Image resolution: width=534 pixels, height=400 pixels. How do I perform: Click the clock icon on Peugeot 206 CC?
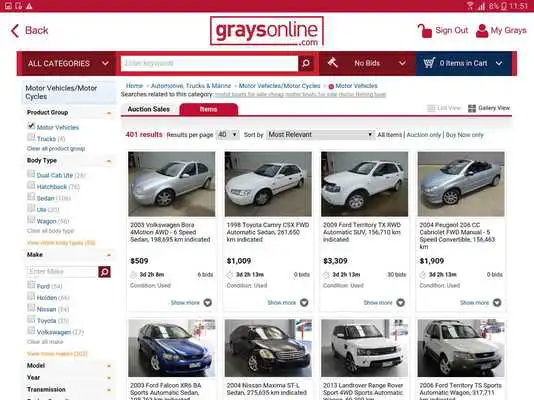pos(423,275)
